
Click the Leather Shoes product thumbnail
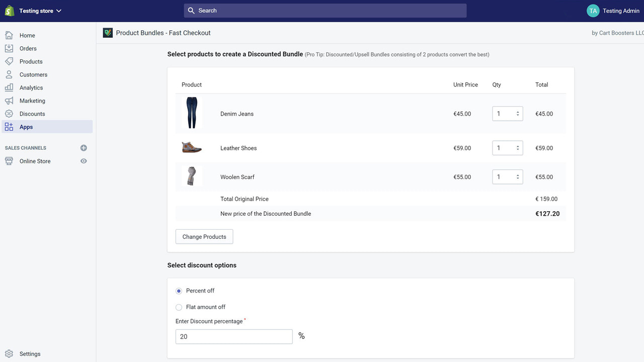(192, 147)
